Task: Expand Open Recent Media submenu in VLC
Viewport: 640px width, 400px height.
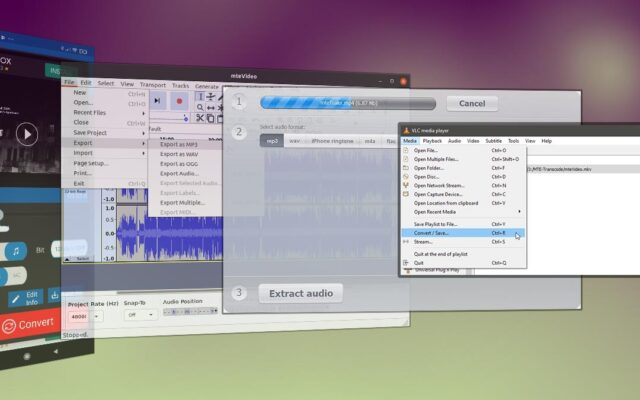Action: pos(464,212)
